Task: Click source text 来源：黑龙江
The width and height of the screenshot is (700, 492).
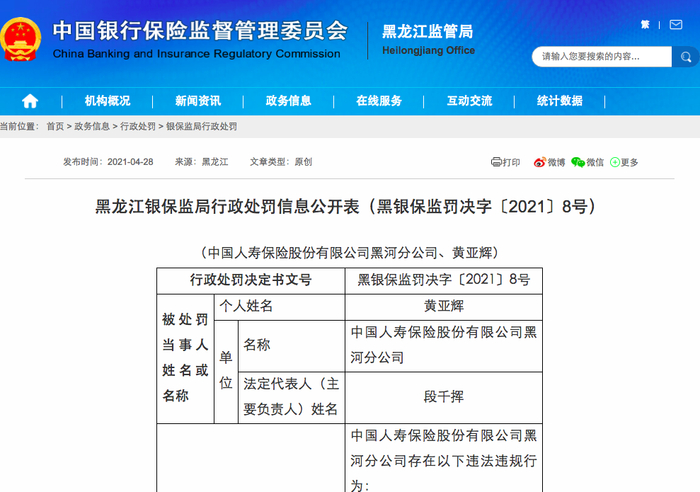Action: point(201,162)
